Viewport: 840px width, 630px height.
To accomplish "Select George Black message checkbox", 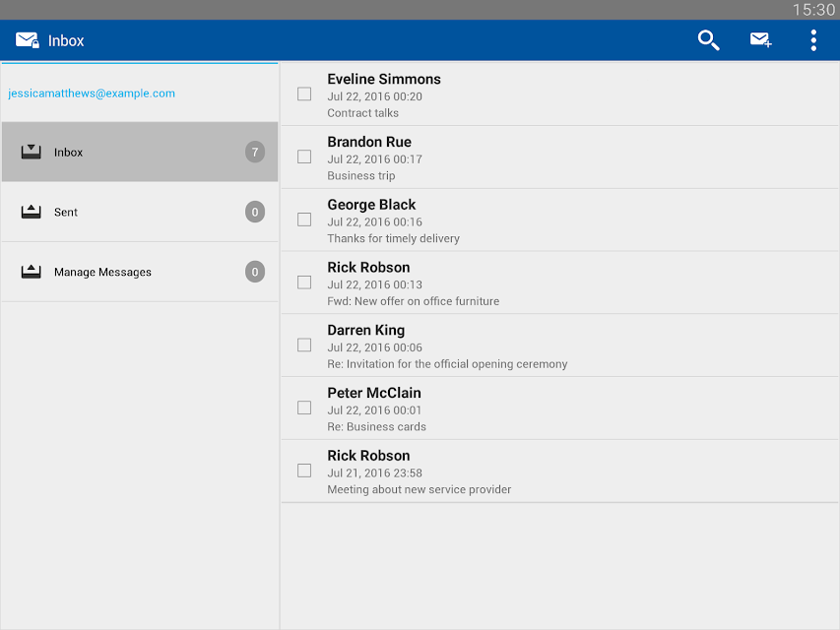I will tap(304, 220).
